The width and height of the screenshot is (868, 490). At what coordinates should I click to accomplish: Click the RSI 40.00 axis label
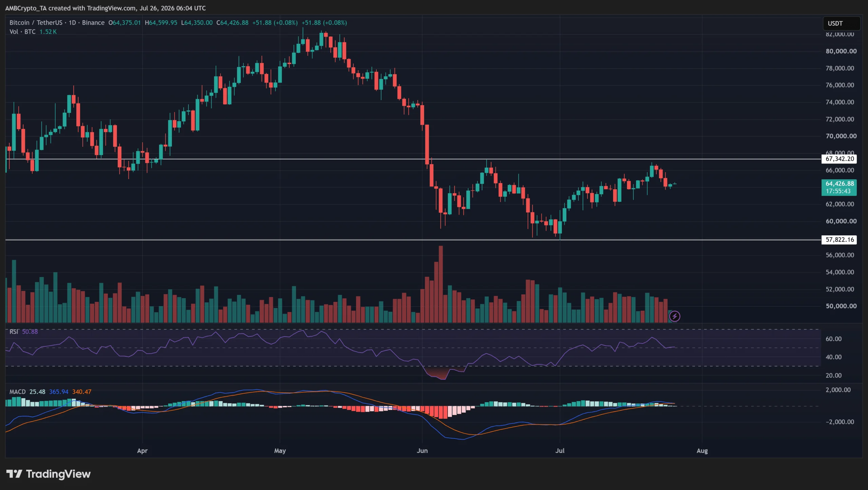click(833, 357)
